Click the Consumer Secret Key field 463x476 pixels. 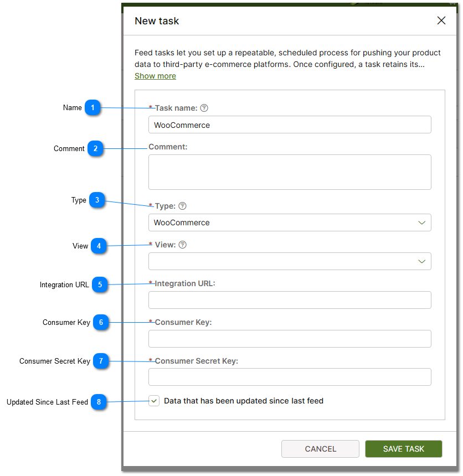point(290,377)
